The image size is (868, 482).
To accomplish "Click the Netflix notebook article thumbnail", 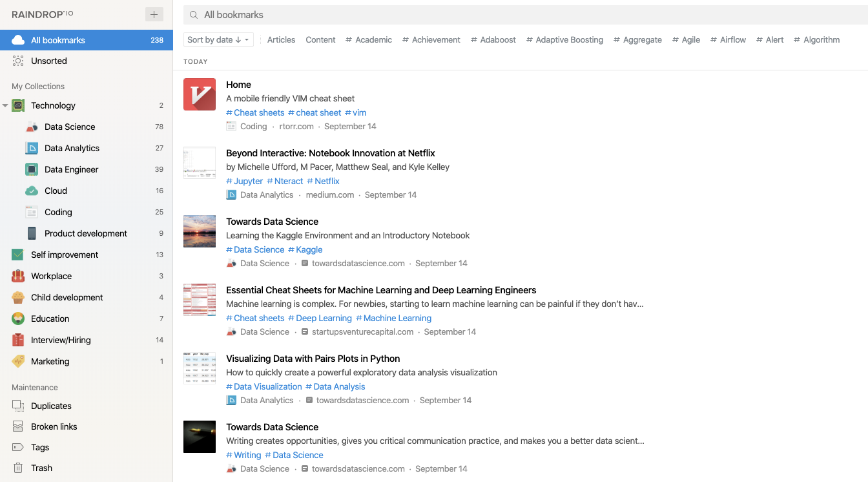I will click(x=200, y=163).
